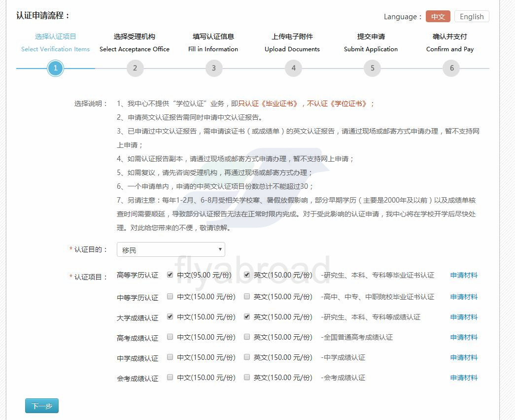Click step 4 circle for Upload Documents
Screen dimensions: 515x420
[293, 68]
